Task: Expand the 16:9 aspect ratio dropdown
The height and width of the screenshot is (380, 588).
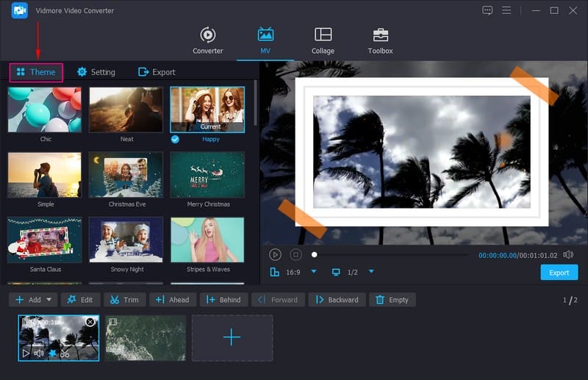Action: [314, 272]
